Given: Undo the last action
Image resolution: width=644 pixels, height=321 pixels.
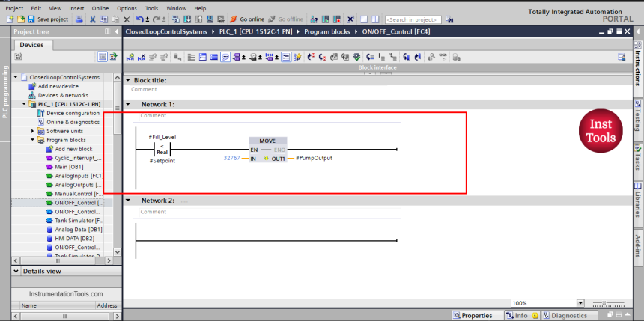Looking at the screenshot, I should tap(139, 19).
